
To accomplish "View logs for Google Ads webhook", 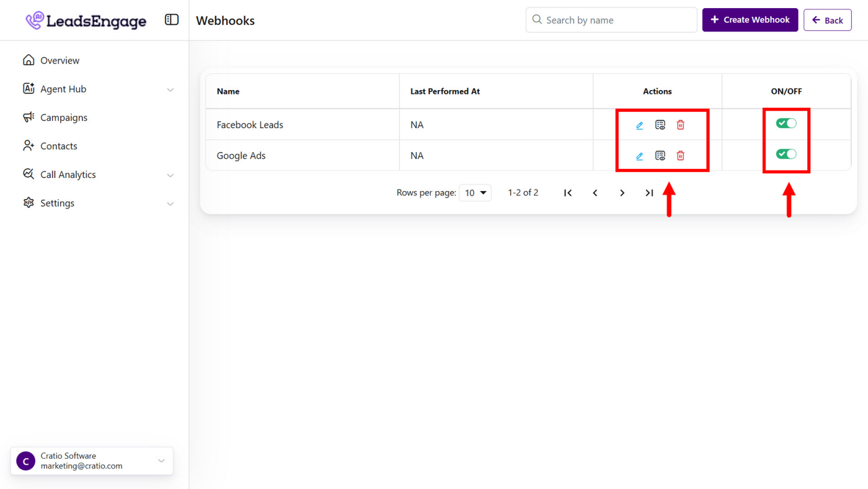I will click(x=660, y=156).
